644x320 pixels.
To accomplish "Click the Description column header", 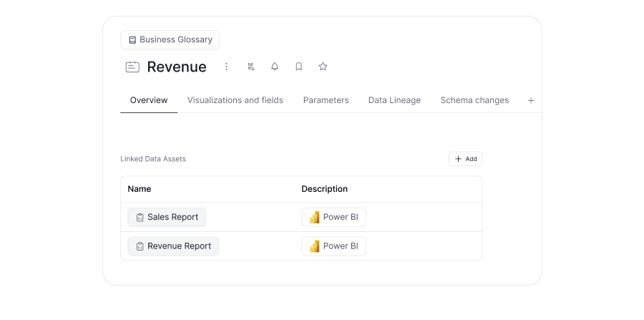I will pos(324,189).
